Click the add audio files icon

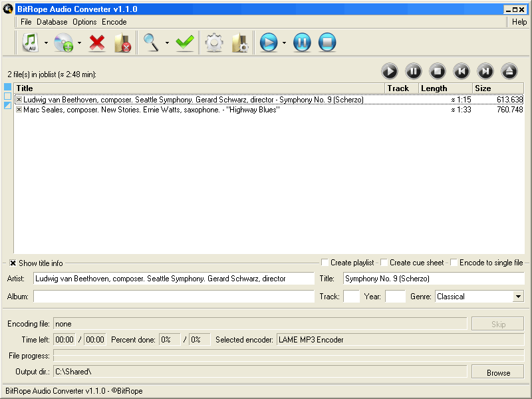tap(31, 43)
